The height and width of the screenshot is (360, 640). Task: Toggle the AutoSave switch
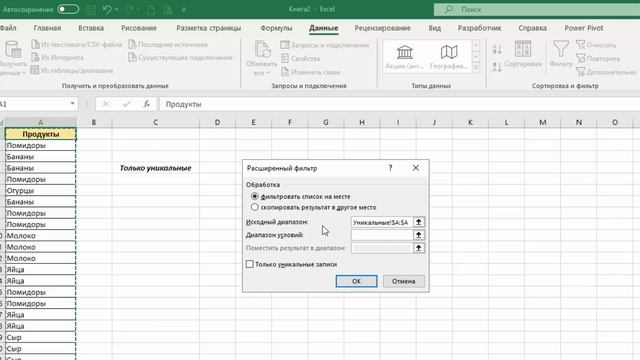[x=68, y=9]
